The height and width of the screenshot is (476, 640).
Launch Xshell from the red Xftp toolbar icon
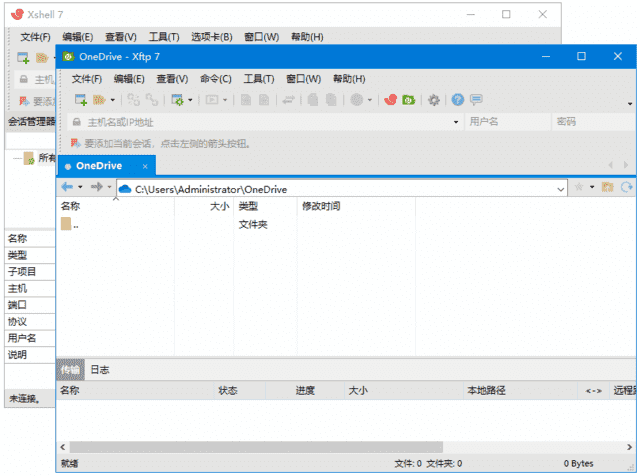pos(392,100)
